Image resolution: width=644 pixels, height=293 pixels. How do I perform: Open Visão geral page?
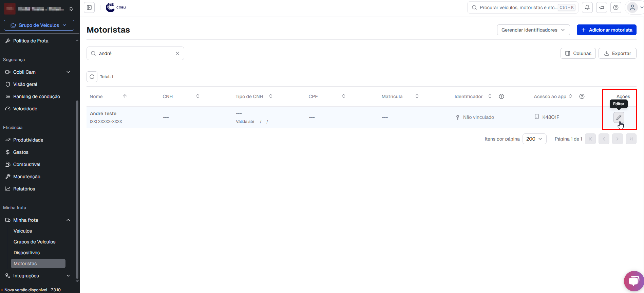coord(25,84)
